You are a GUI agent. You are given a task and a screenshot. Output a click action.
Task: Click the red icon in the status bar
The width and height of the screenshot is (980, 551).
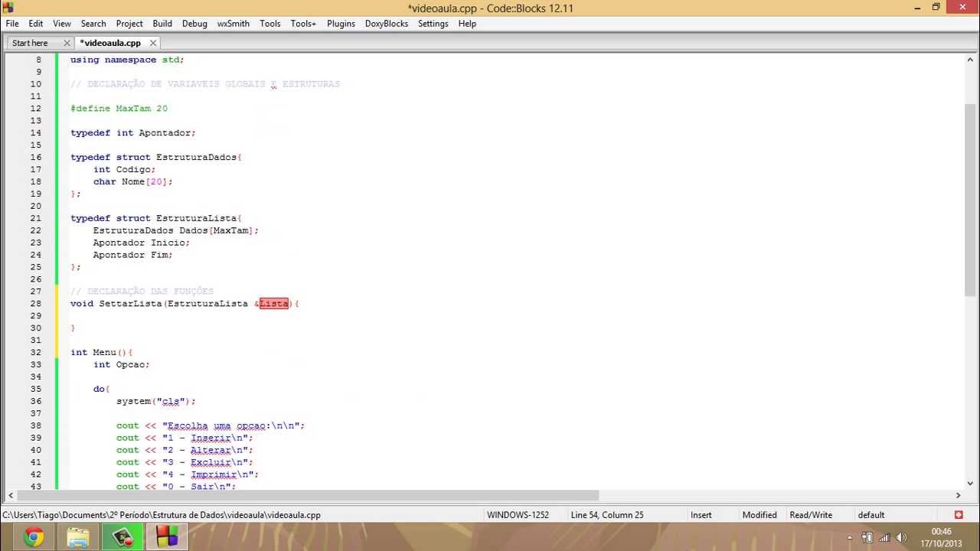(959, 515)
